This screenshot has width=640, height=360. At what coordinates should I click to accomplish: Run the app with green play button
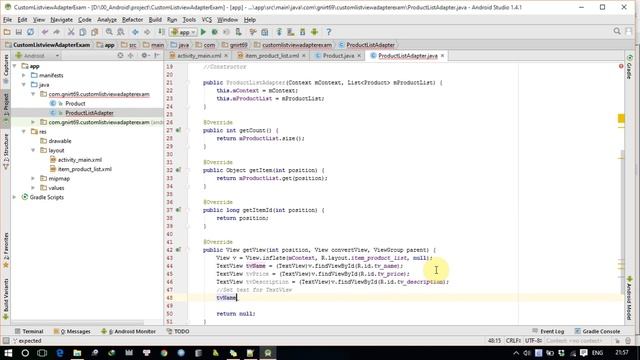203,32
